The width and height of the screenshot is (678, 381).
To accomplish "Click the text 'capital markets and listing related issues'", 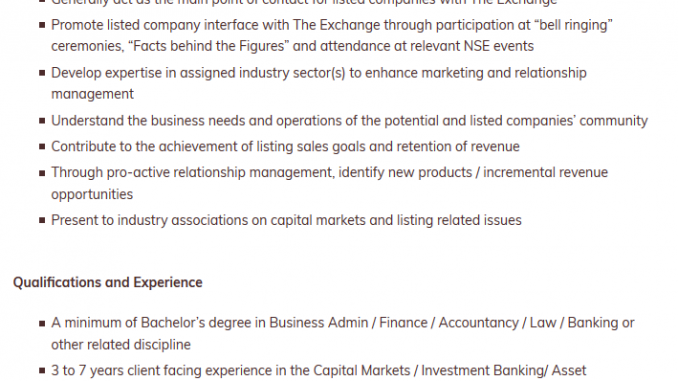I will (396, 221).
